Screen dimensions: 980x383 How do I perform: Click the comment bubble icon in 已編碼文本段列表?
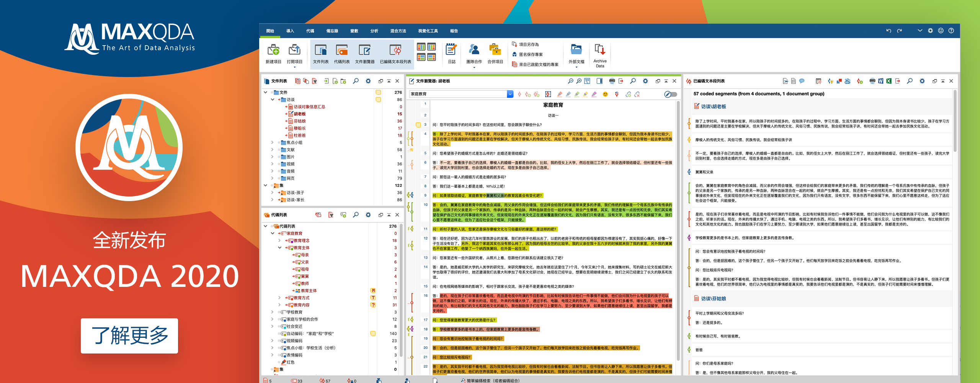(x=802, y=81)
